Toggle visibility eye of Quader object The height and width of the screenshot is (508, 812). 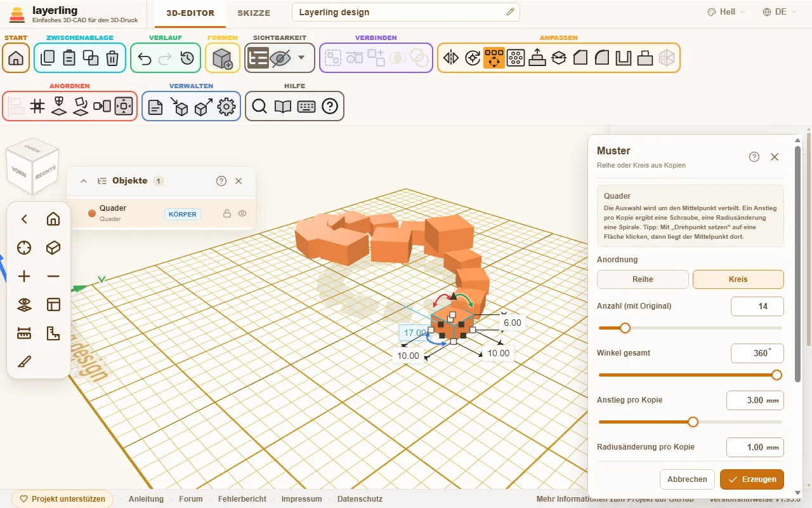(242, 213)
